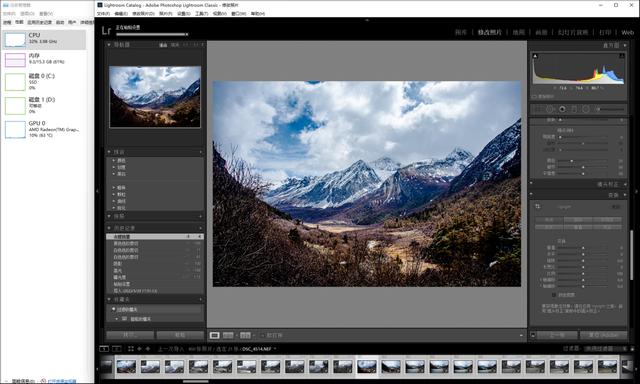Click the Paste button in left panel
This screenshot has width=640, height=384.
click(180, 335)
